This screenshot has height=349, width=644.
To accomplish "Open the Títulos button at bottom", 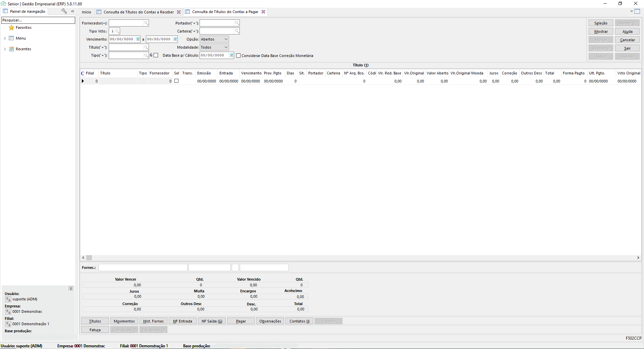I will point(95,321).
